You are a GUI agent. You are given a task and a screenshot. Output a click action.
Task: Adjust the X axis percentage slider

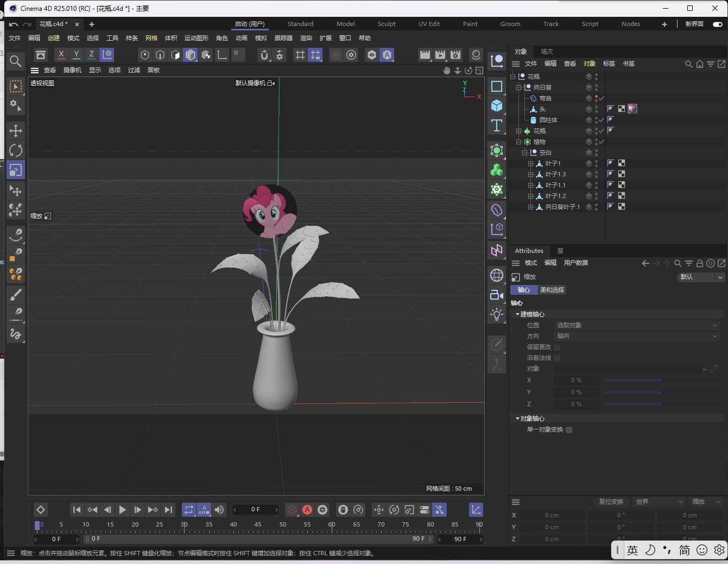(661, 381)
